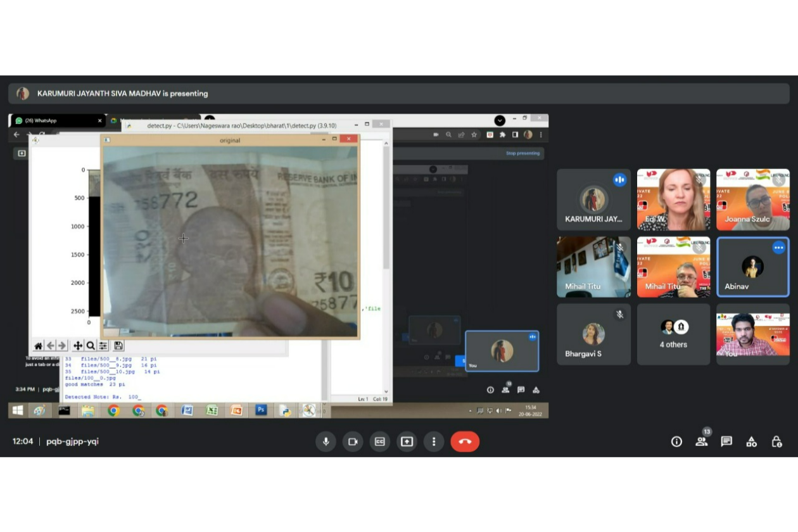Switch to the WhatsApp browser tab
Screen dimensions: 798x532
tap(57, 120)
